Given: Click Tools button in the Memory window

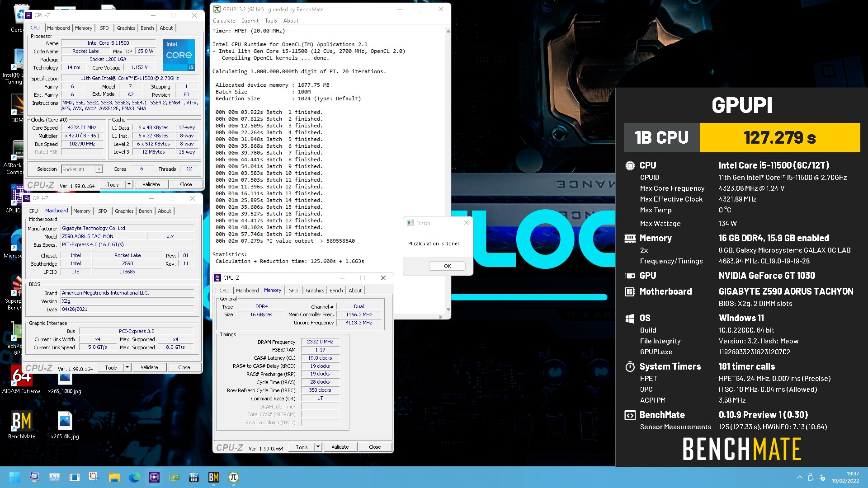Looking at the screenshot, I should tap(302, 447).
